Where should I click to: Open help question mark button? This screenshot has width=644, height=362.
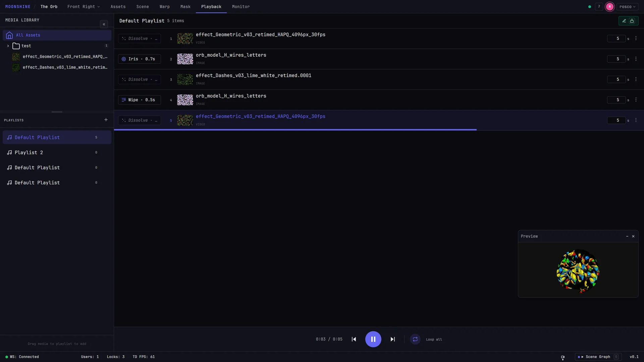coord(599,7)
